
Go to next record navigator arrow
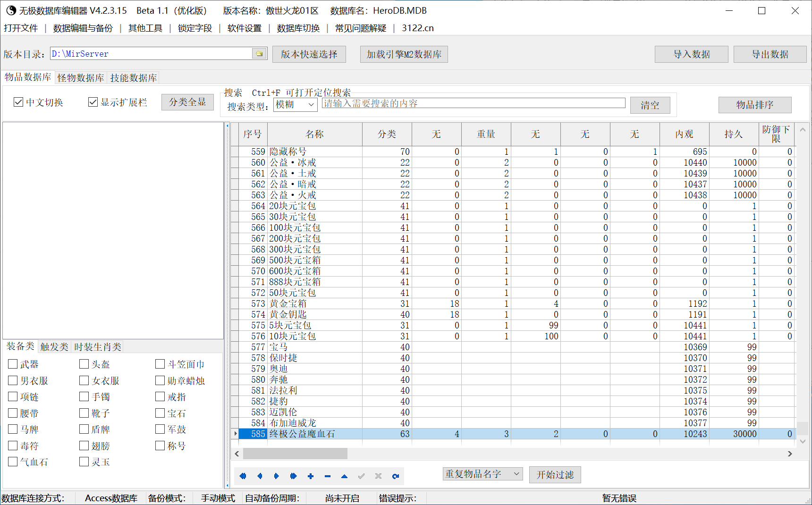click(x=277, y=476)
